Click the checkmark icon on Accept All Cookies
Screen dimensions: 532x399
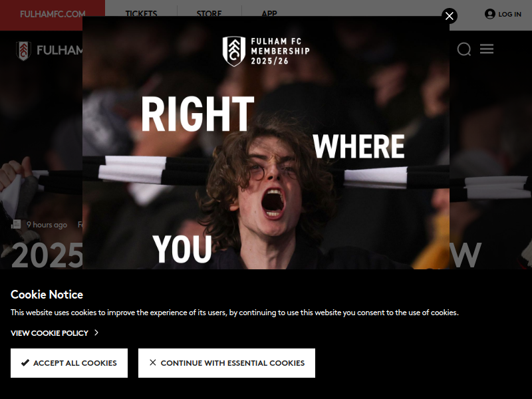(x=25, y=362)
